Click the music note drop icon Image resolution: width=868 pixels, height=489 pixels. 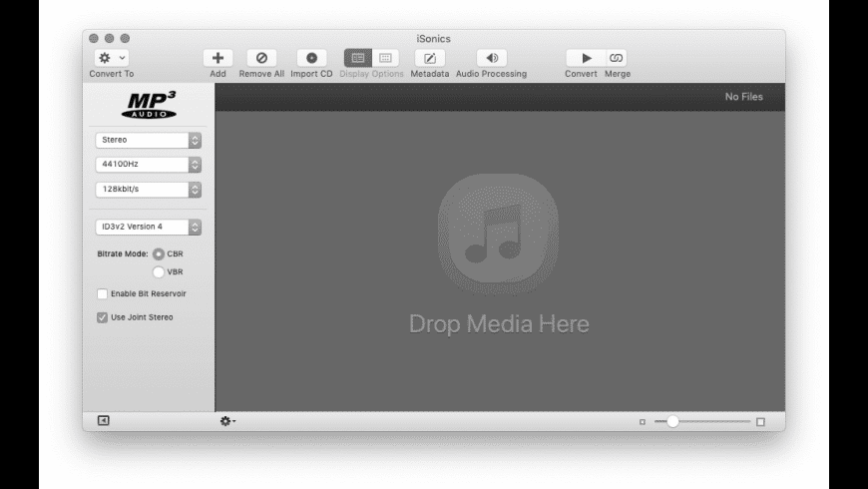(x=498, y=234)
